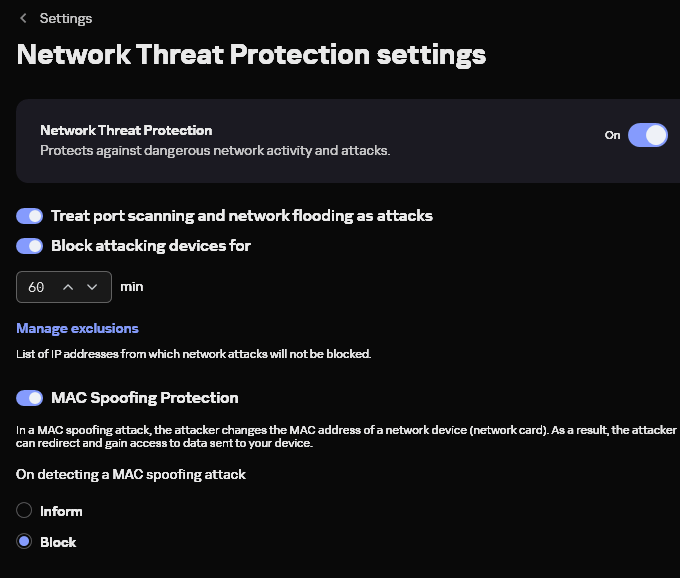Click the "Treat port scanning and network flooding" label text

(x=241, y=216)
